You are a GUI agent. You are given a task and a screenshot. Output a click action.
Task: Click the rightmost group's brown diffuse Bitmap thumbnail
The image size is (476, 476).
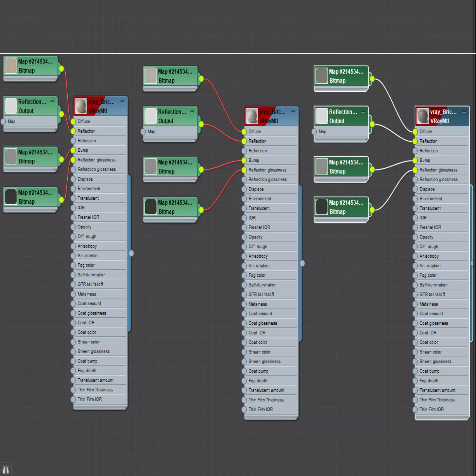click(321, 76)
